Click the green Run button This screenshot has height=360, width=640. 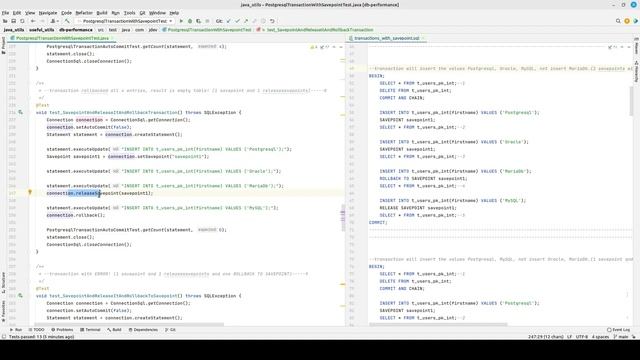pyautogui.click(x=181, y=21)
